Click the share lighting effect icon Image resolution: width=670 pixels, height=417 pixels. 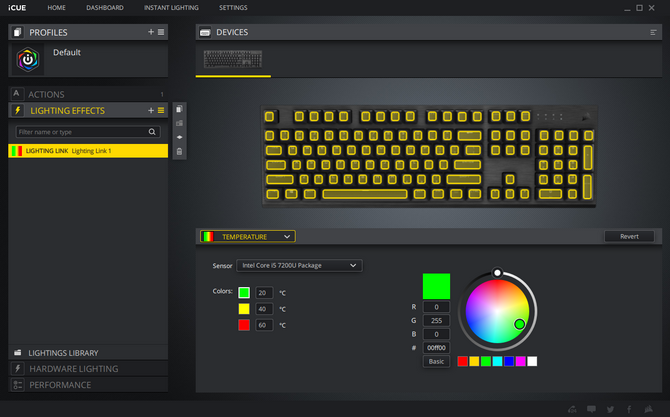coord(179,137)
